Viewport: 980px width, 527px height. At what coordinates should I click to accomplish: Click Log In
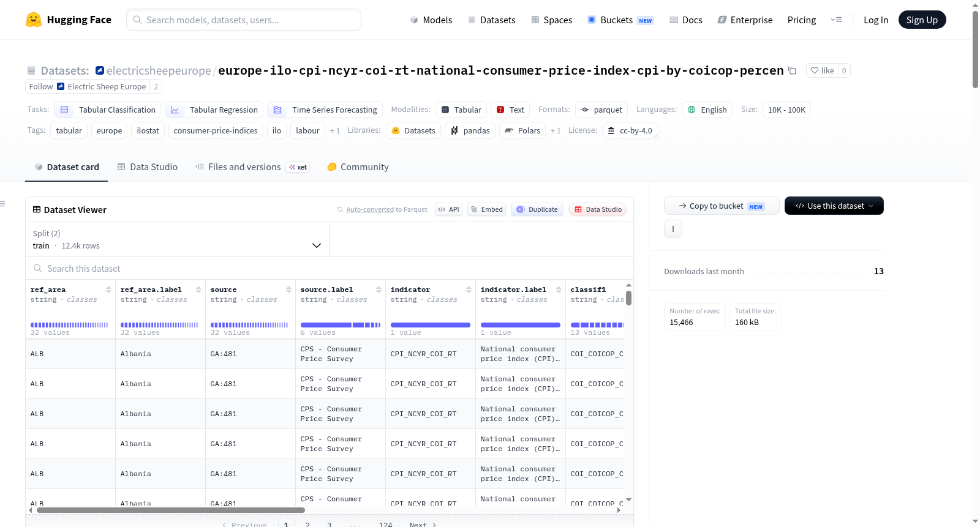click(x=876, y=20)
